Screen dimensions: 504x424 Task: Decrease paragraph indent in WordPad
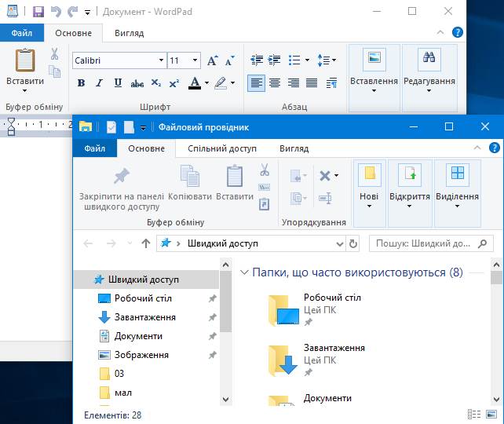(257, 60)
